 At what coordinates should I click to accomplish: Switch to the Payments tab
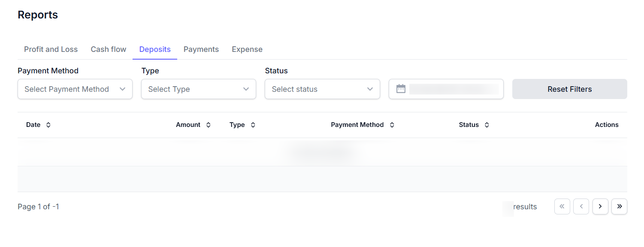(x=201, y=49)
